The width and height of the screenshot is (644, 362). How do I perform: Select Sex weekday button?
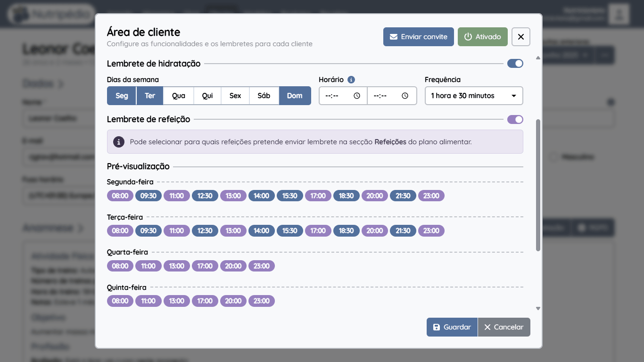point(235,96)
